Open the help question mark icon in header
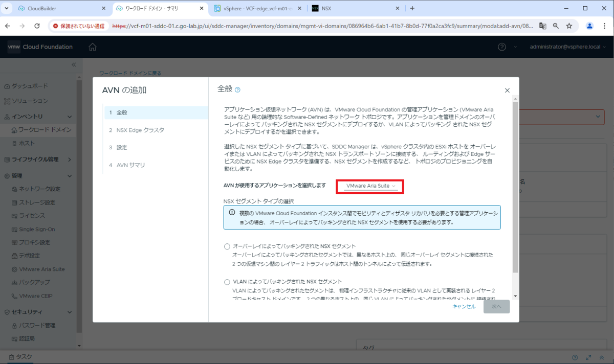 pos(502,47)
